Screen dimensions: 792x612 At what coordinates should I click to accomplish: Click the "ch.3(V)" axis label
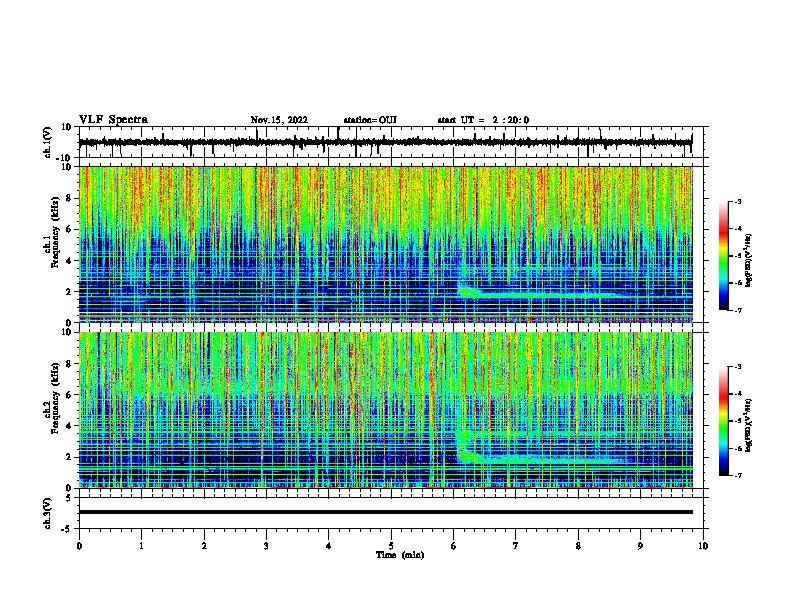click(x=48, y=513)
